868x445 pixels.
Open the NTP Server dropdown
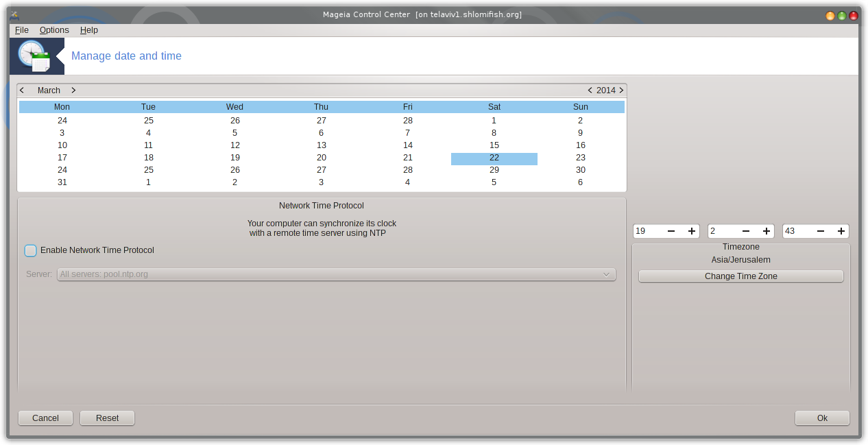[337, 274]
